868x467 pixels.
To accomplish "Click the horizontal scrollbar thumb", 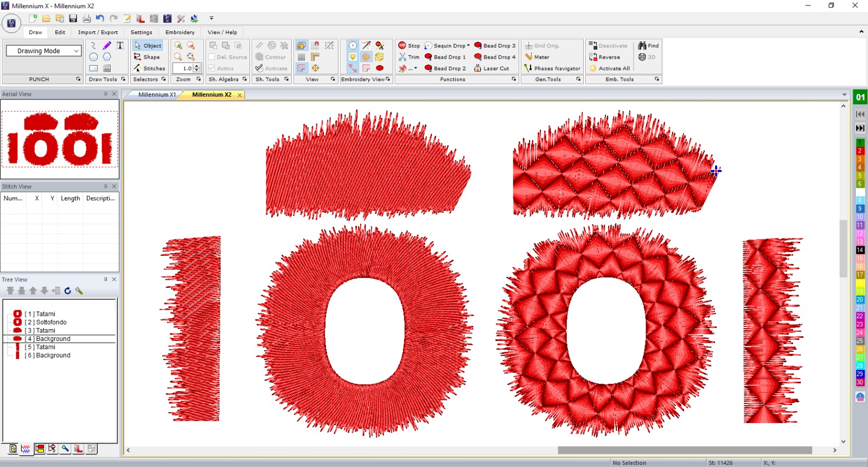I will 685,450.
